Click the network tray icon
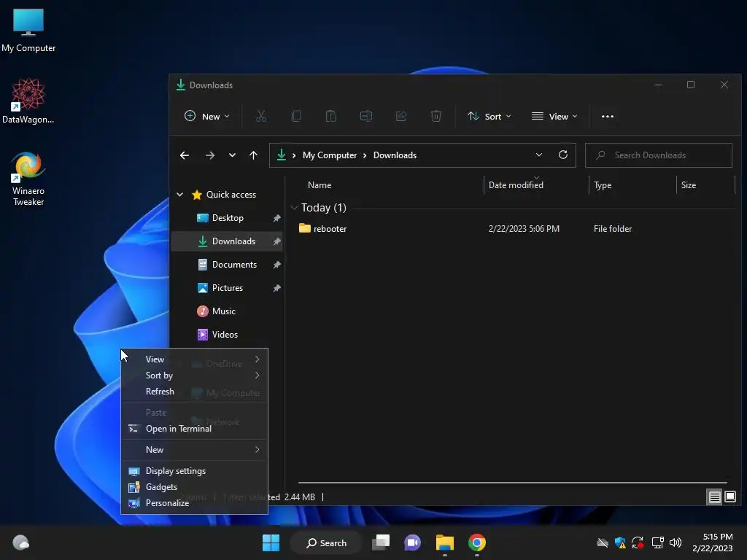The height and width of the screenshot is (560, 747). [657, 542]
